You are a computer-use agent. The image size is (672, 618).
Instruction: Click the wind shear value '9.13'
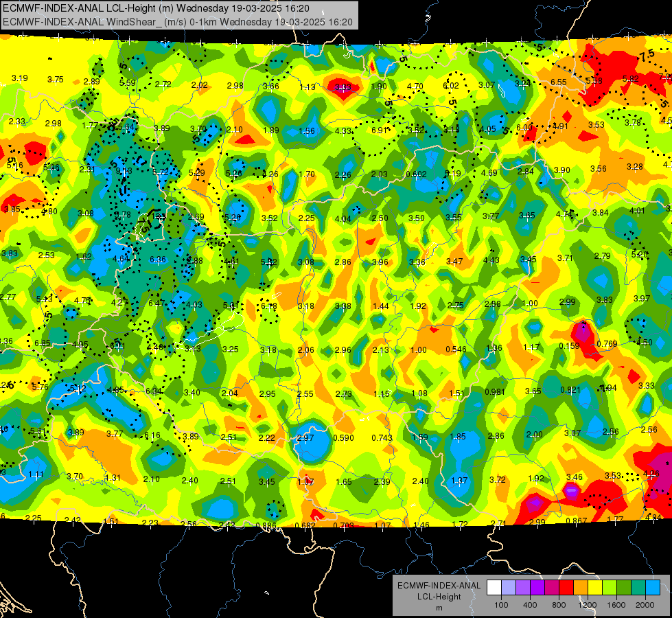tap(124, 171)
